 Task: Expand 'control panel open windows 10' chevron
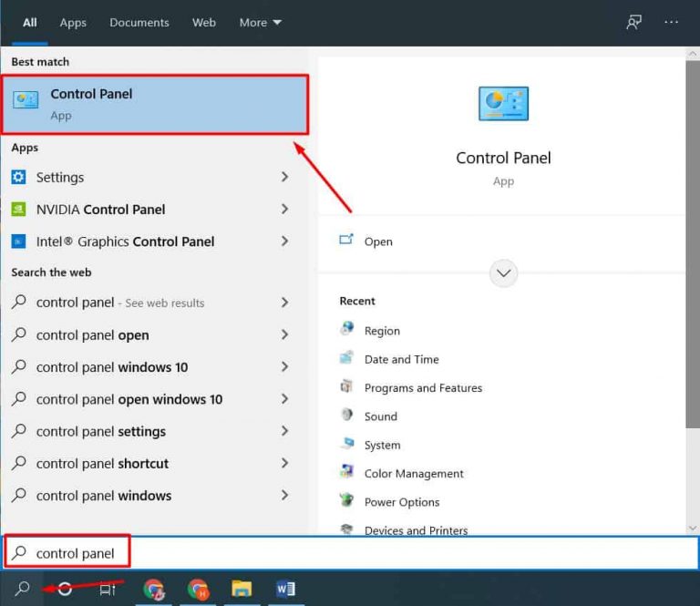[284, 398]
